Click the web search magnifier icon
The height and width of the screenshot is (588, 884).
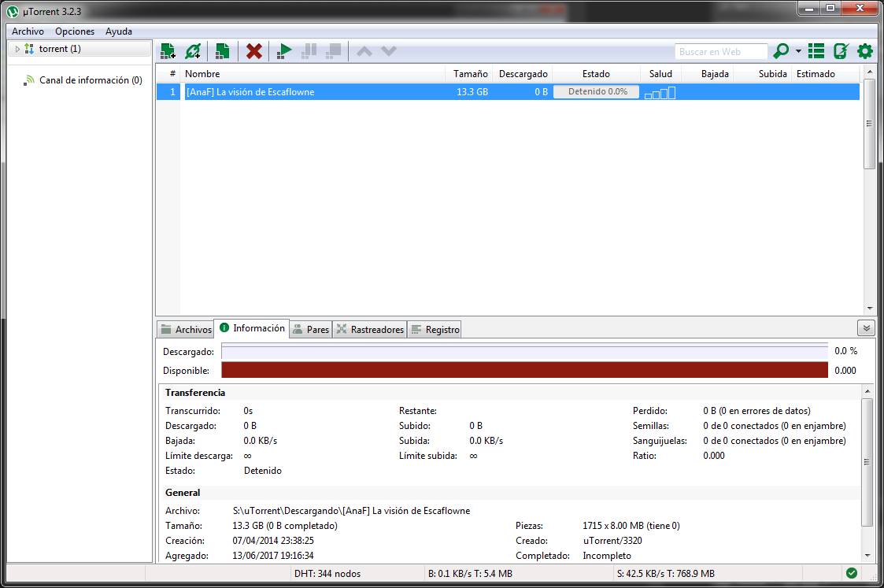[x=779, y=50]
